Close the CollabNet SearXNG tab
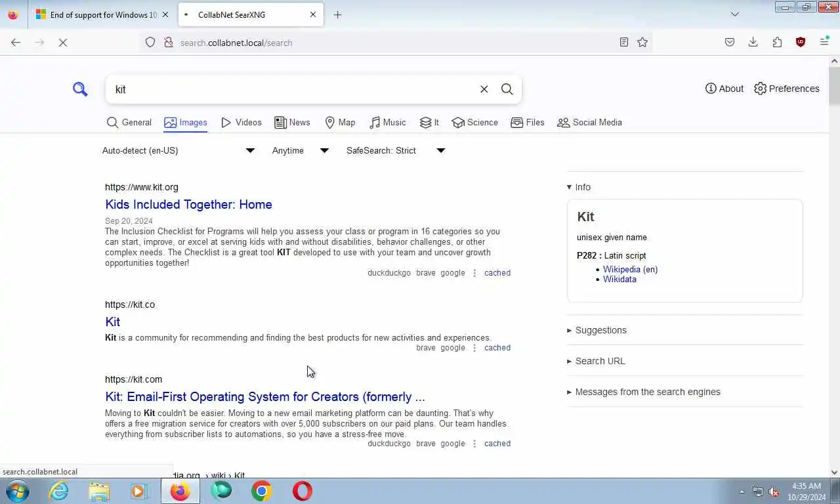The width and height of the screenshot is (840, 504). [313, 14]
